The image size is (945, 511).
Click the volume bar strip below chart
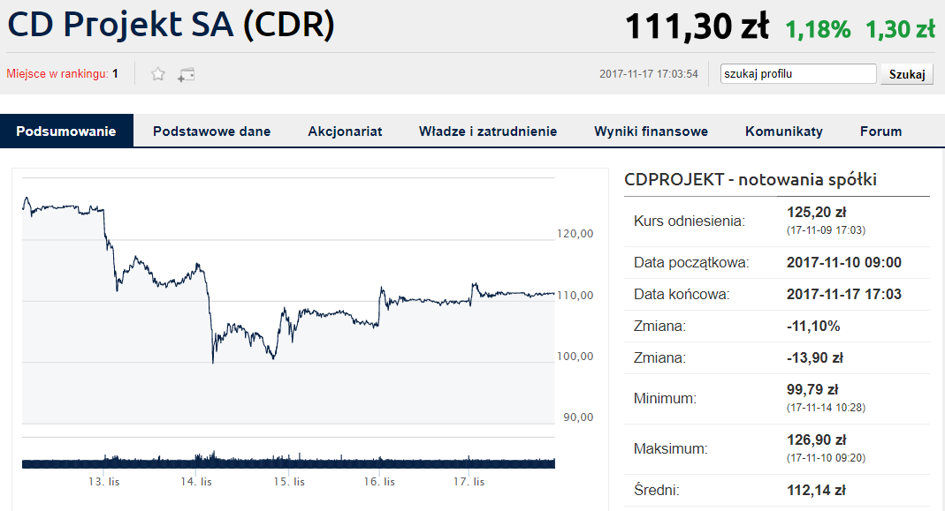[288, 461]
